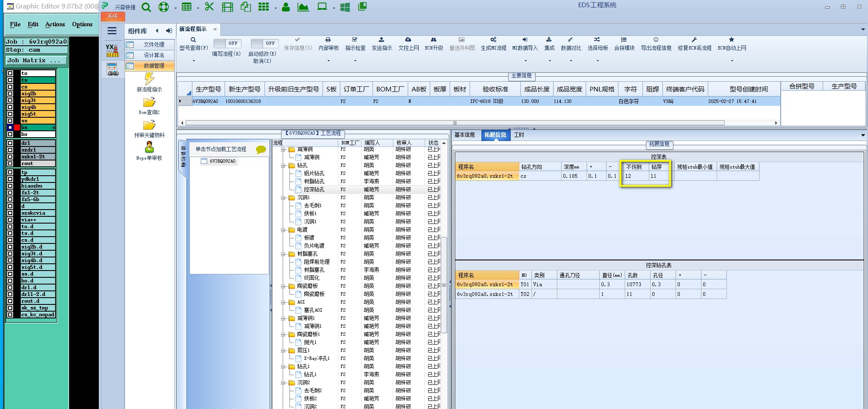The height and width of the screenshot is (409, 868).
Task: Click the 合拼模块 list button
Action: (x=624, y=44)
